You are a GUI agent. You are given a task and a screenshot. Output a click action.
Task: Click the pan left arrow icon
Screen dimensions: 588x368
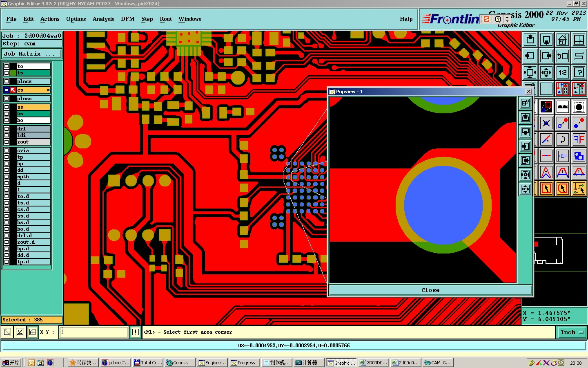pos(530,56)
